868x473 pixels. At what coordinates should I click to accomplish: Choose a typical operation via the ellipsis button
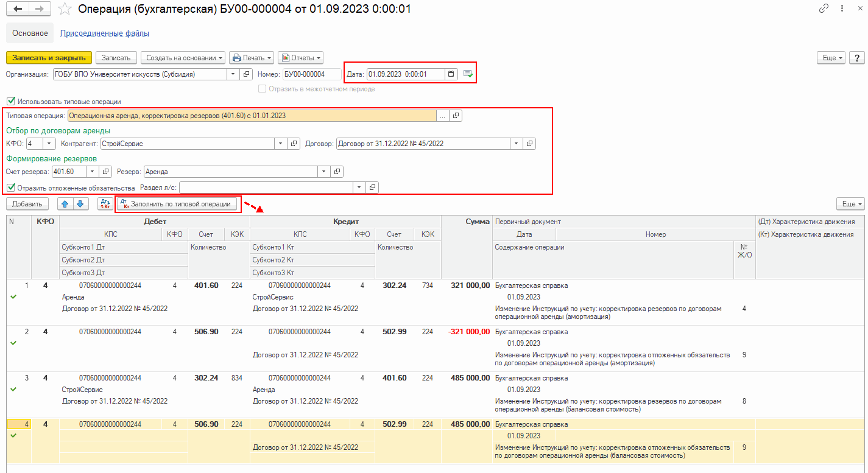point(443,115)
